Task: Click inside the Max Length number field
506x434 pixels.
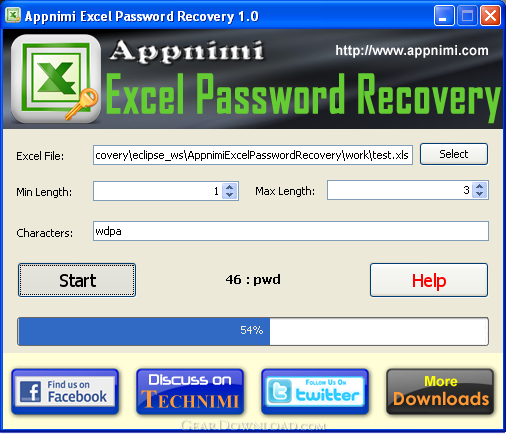Action: [x=400, y=190]
